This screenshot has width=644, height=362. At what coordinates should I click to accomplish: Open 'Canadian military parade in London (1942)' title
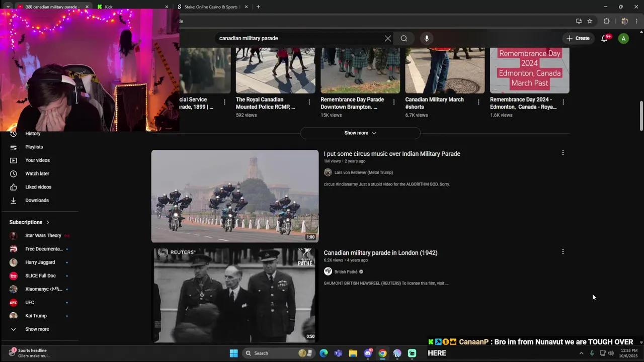click(380, 253)
